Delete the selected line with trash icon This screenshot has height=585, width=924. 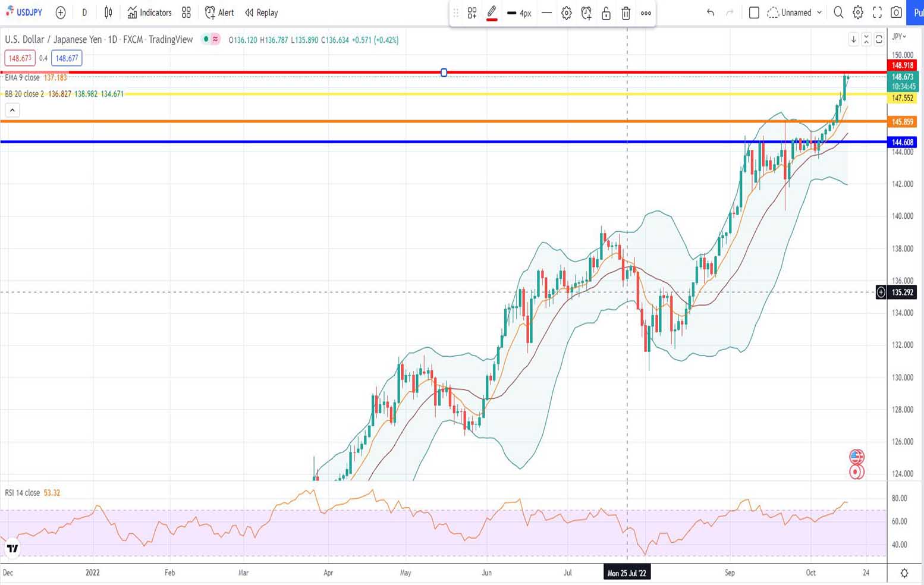click(x=626, y=13)
